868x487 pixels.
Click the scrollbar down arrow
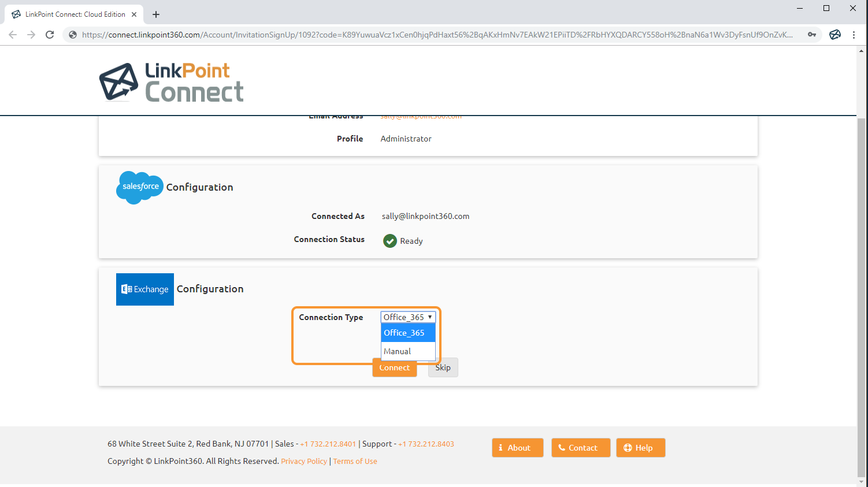(862, 482)
